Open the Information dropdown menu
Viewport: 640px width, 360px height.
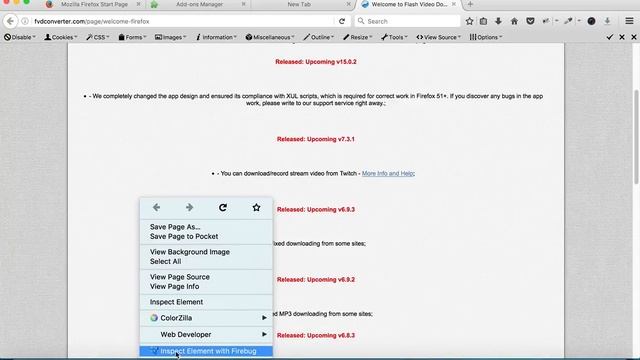pos(216,37)
